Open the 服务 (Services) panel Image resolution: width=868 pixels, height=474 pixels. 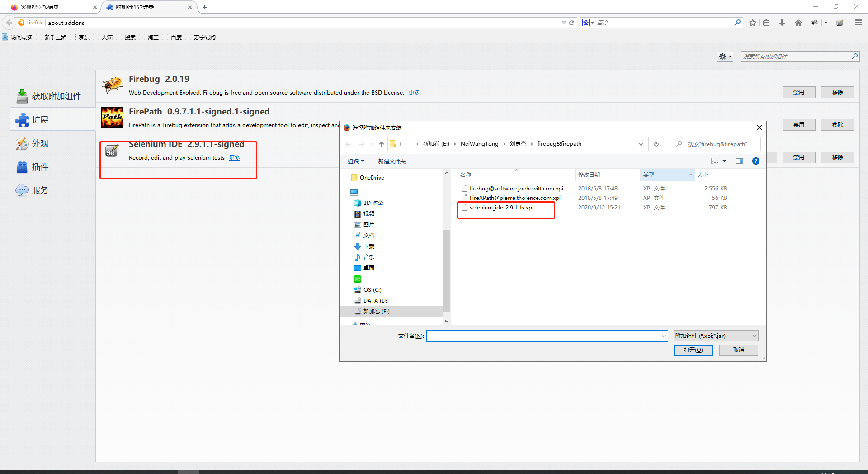40,190
